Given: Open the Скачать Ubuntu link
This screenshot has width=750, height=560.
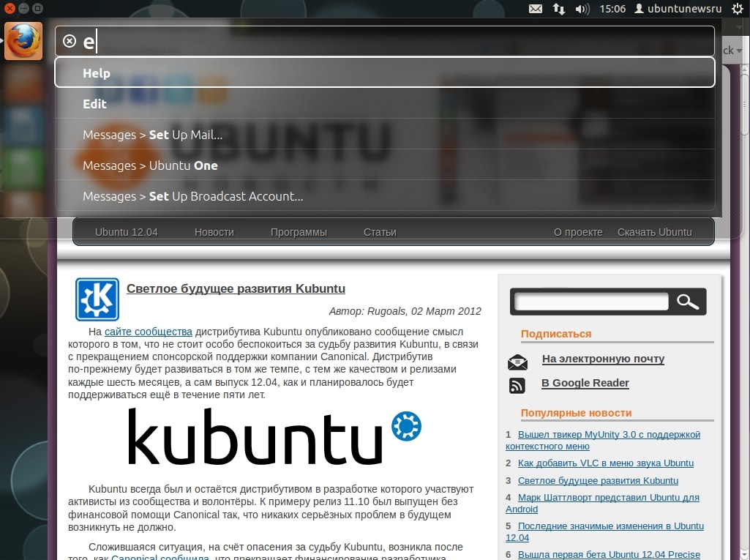Looking at the screenshot, I should pyautogui.click(x=654, y=232).
